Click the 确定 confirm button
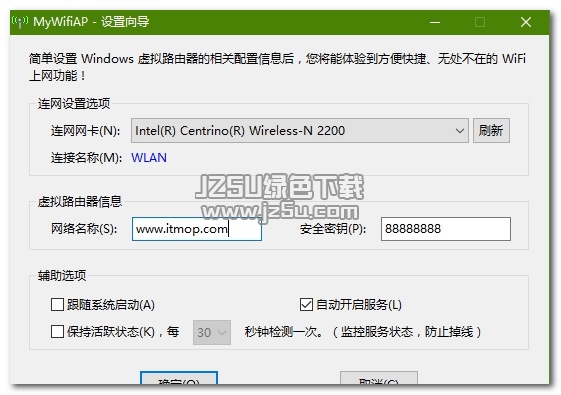Screen dimensions: 561x395 point(179,379)
